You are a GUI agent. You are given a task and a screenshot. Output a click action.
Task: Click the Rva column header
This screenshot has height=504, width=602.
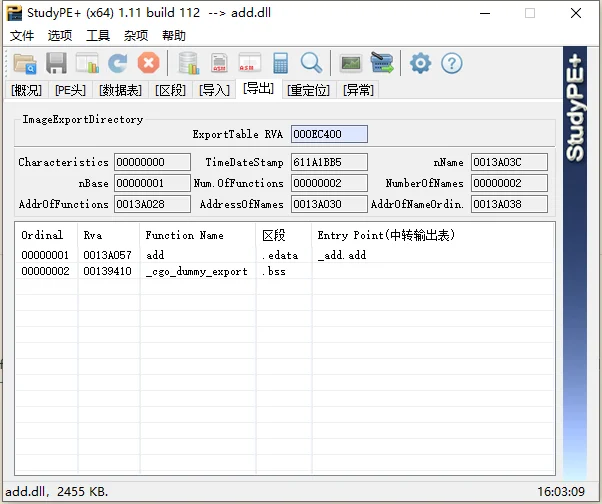(109, 235)
